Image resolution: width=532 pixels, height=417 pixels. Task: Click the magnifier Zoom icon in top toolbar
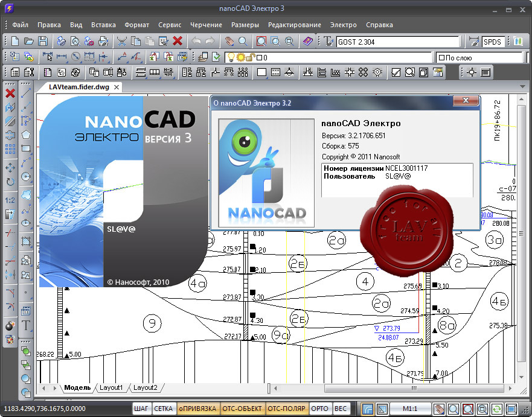coord(243,42)
